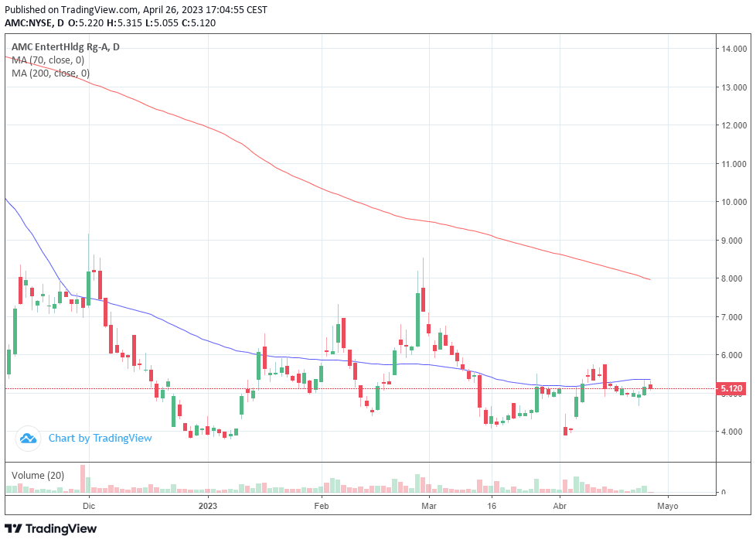Click the last red candlestick at 5.120
756x543 pixels.
click(650, 386)
